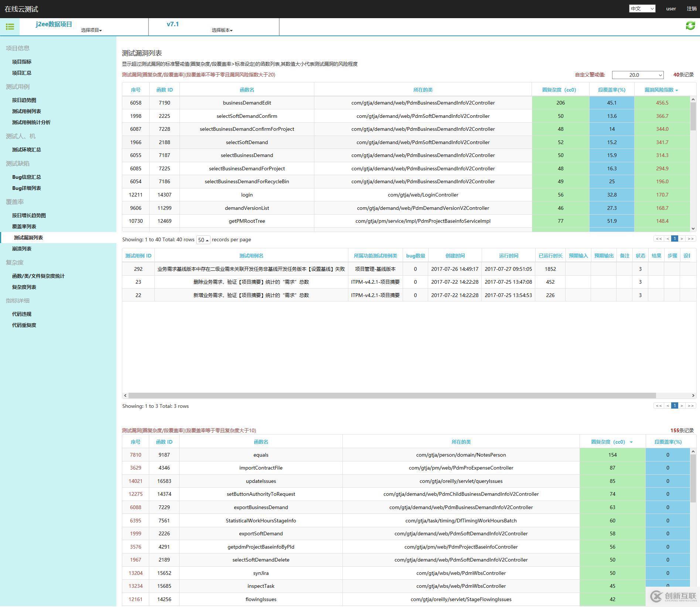700x607 pixels.
Task: Click the user account link
Action: point(671,8)
